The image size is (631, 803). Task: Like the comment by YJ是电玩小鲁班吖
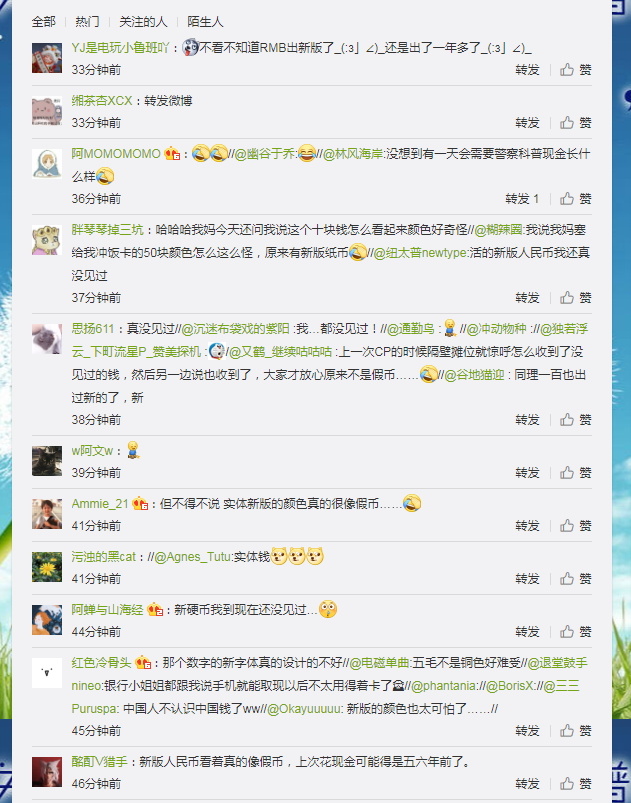click(x=575, y=70)
